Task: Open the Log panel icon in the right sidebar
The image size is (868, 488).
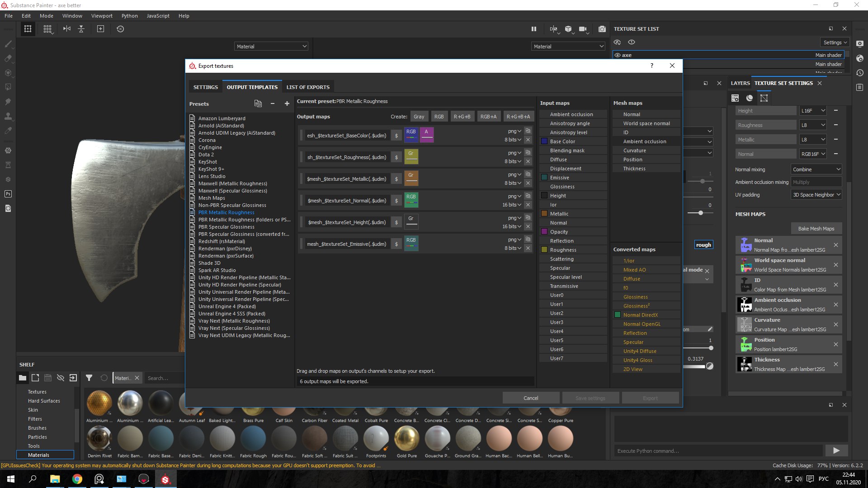Action: 860,87
